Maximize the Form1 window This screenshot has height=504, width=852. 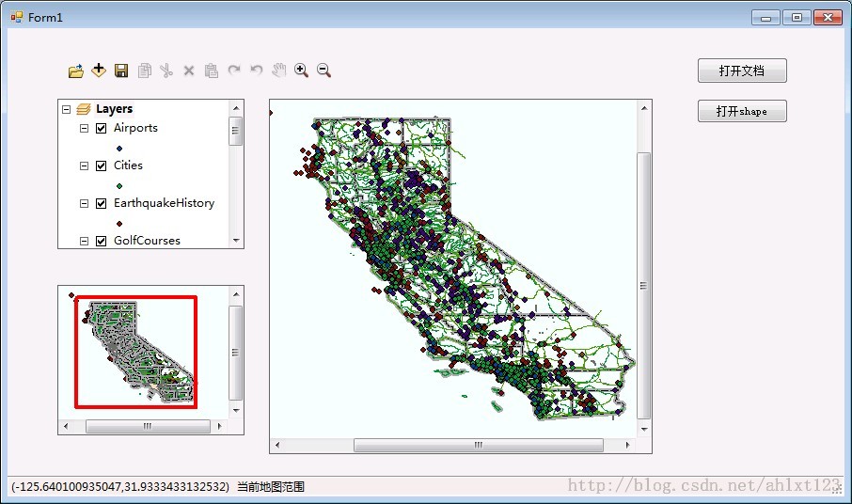coord(797,18)
